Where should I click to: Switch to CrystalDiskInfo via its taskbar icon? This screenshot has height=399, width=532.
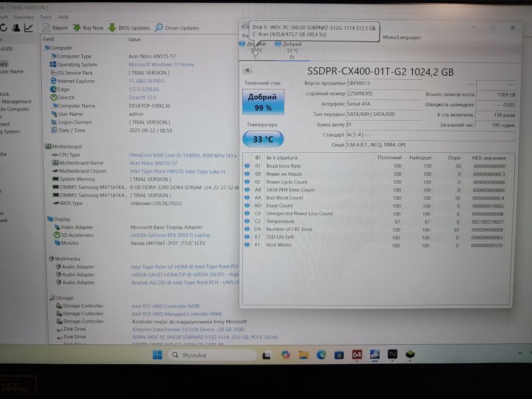(375, 355)
